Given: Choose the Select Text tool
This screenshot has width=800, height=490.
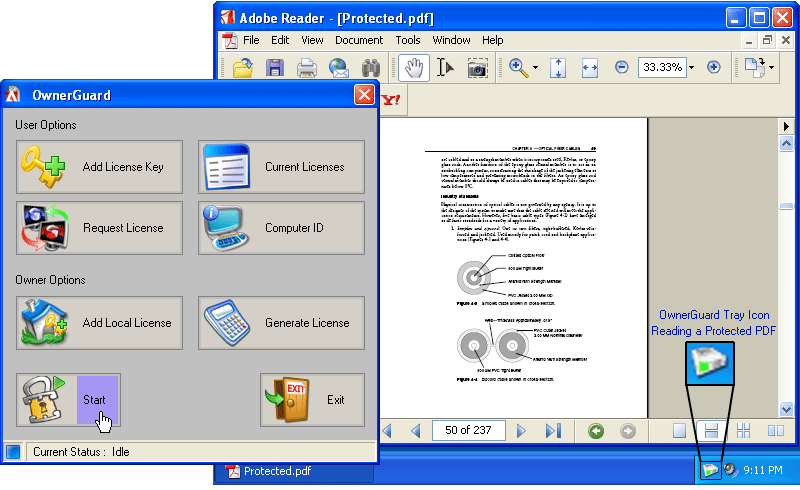Looking at the screenshot, I should point(445,67).
